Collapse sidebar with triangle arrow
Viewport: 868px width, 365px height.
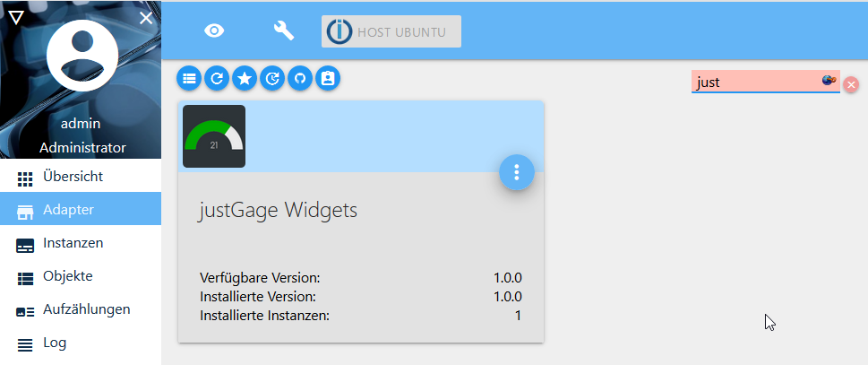click(x=15, y=17)
